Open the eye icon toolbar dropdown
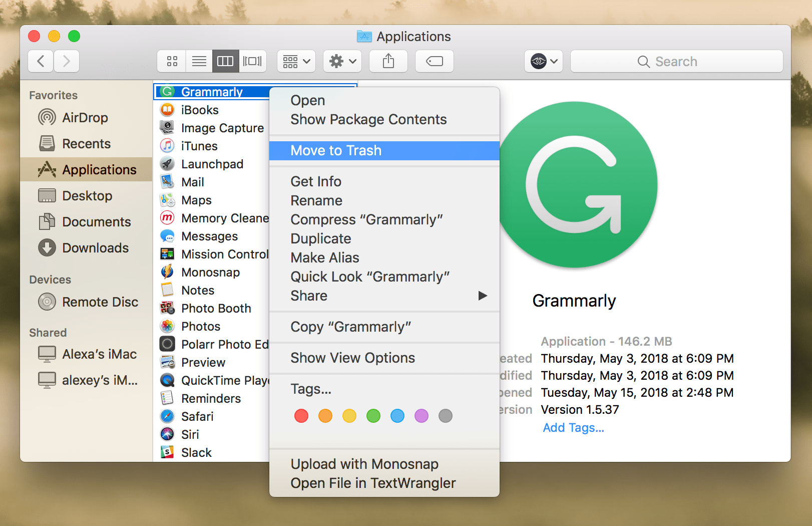This screenshot has height=526, width=812. [544, 62]
